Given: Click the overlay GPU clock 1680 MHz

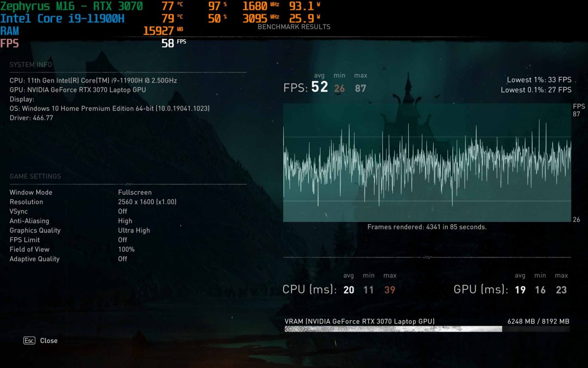Looking at the screenshot, I should pyautogui.click(x=261, y=6).
